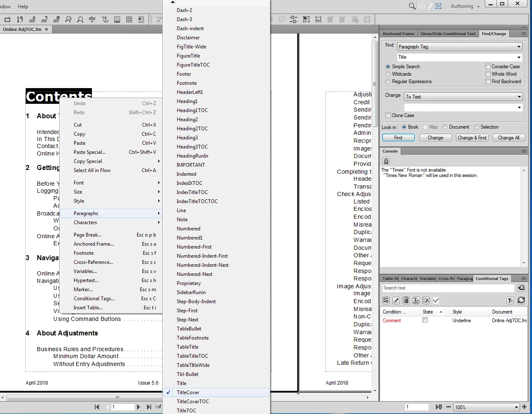The width and height of the screenshot is (532, 414).
Task: Click the Search text field in Conditional Tags
Action: pyautogui.click(x=448, y=288)
